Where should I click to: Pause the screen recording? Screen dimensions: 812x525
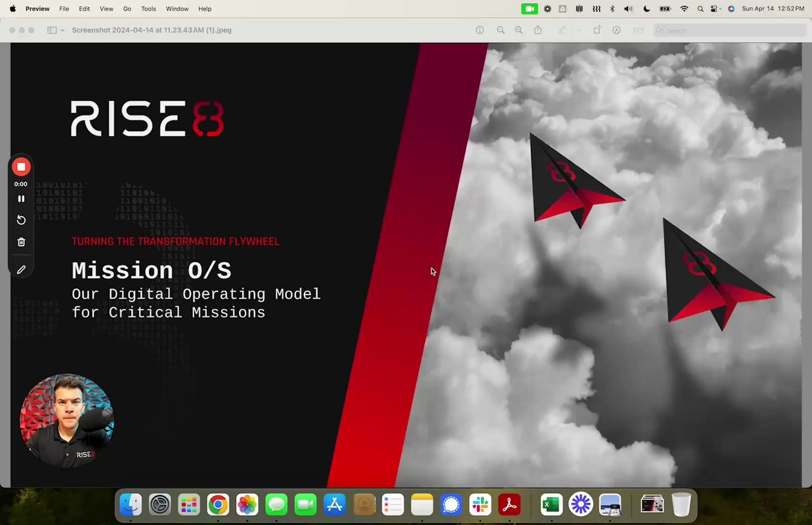(x=21, y=199)
